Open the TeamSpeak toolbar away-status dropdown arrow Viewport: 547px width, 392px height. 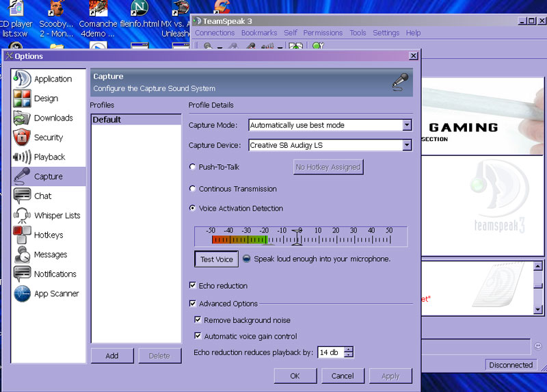pyautogui.click(x=219, y=47)
